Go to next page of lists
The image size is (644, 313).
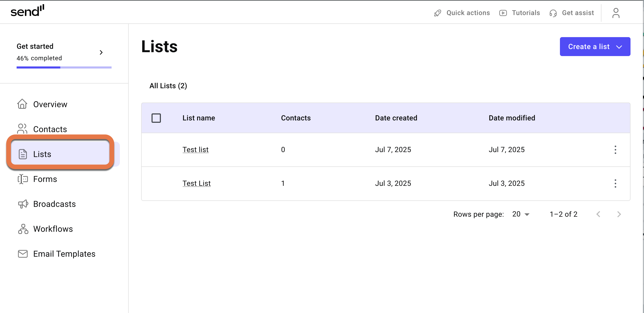pos(619,214)
